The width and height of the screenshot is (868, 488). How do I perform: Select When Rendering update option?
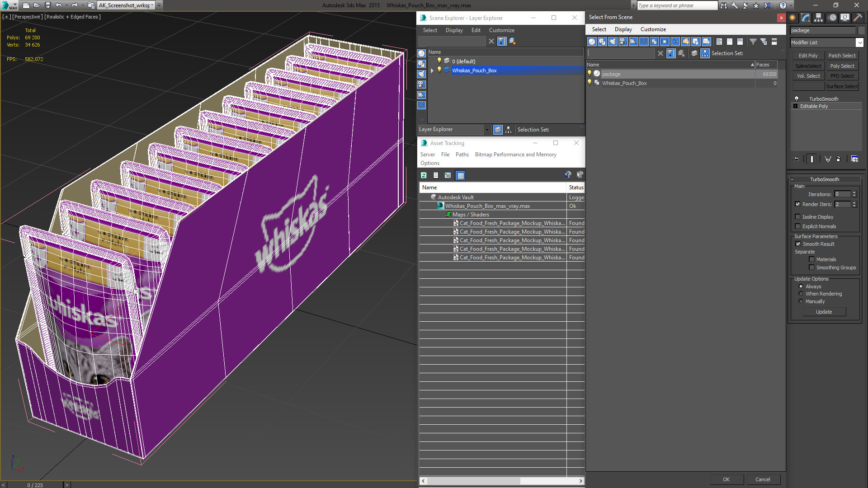click(801, 294)
